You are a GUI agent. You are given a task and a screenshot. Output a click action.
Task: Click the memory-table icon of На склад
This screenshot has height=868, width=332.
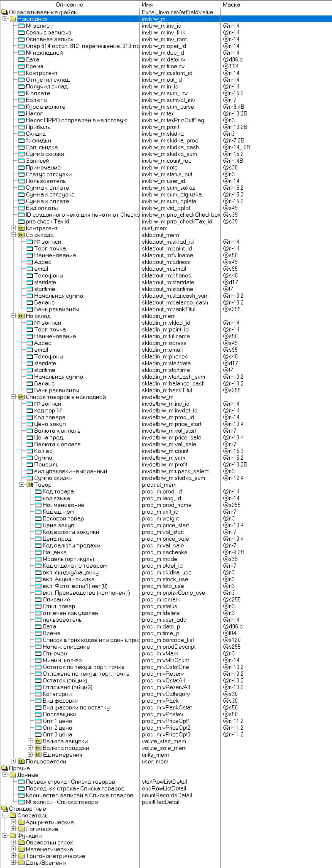tap(21, 316)
